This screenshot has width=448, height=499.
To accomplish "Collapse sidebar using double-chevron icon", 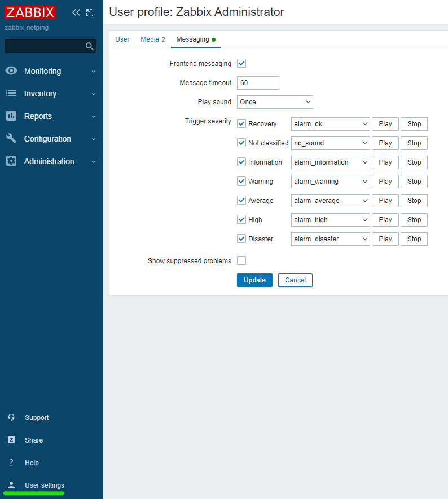I will [x=76, y=12].
